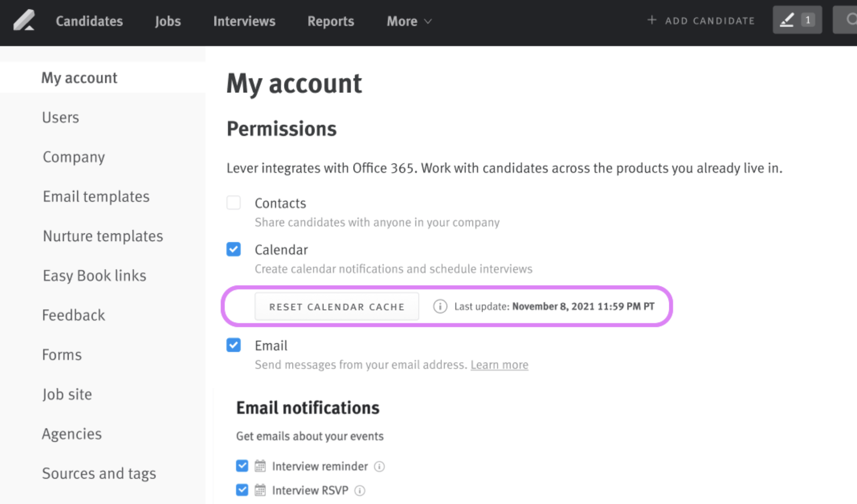Enable the Contacts permission checkbox
The image size is (857, 504).
234,202
